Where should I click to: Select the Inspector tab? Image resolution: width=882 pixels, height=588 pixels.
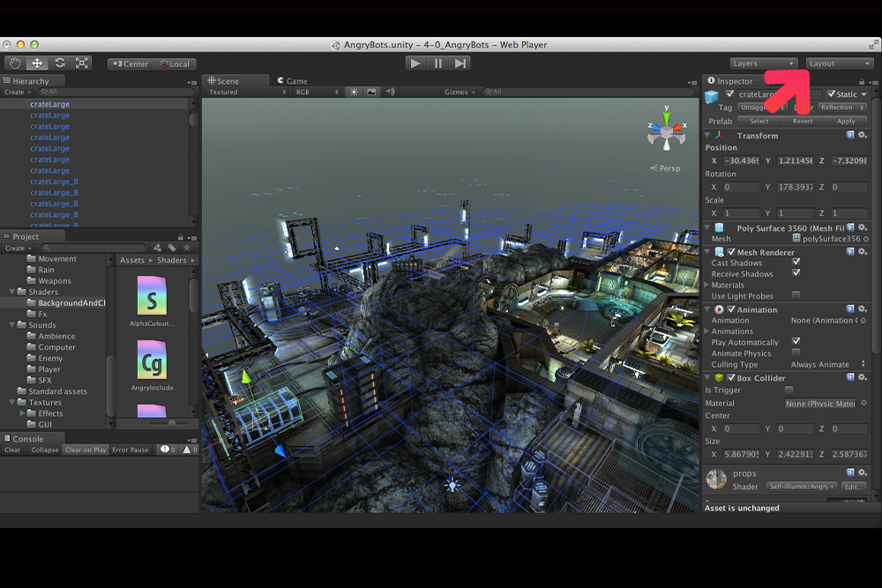(x=730, y=81)
